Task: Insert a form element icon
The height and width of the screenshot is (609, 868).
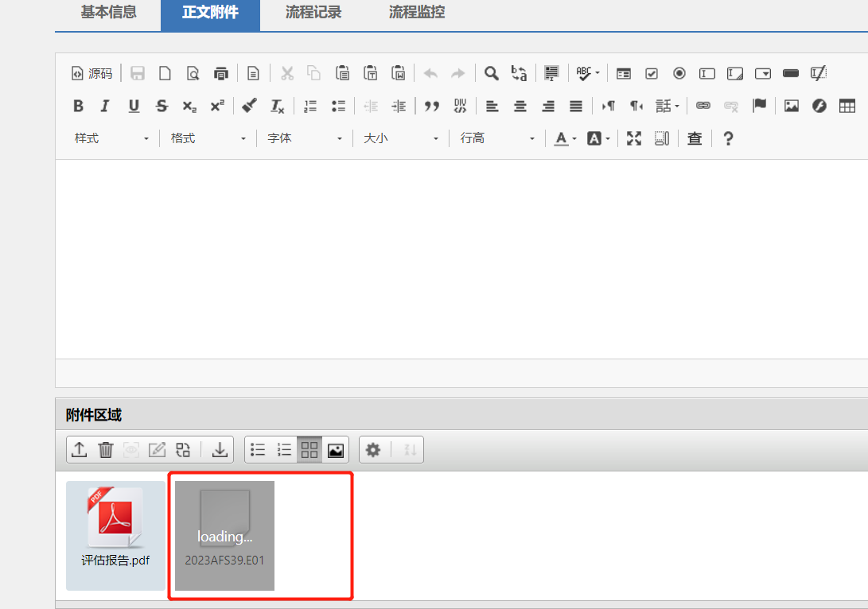Action: (623, 73)
